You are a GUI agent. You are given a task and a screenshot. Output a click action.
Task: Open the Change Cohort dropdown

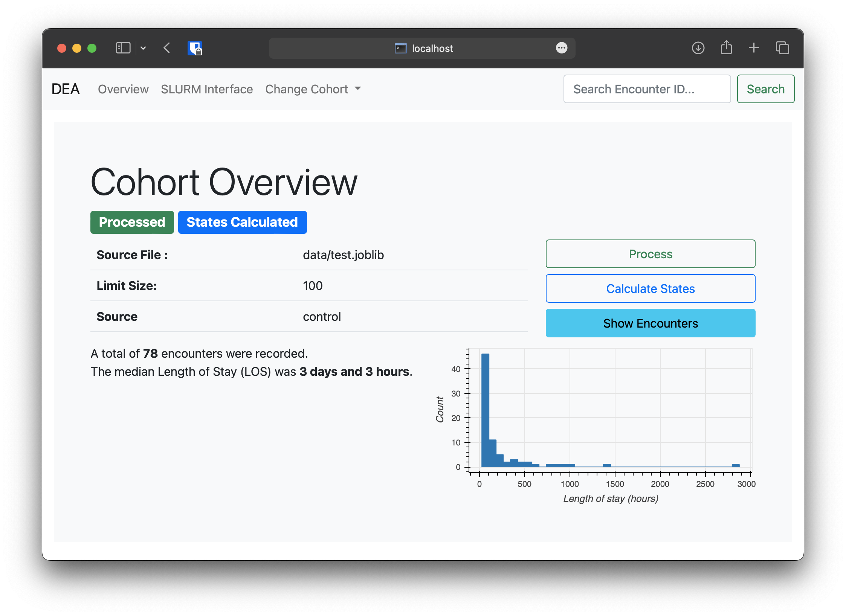(313, 89)
